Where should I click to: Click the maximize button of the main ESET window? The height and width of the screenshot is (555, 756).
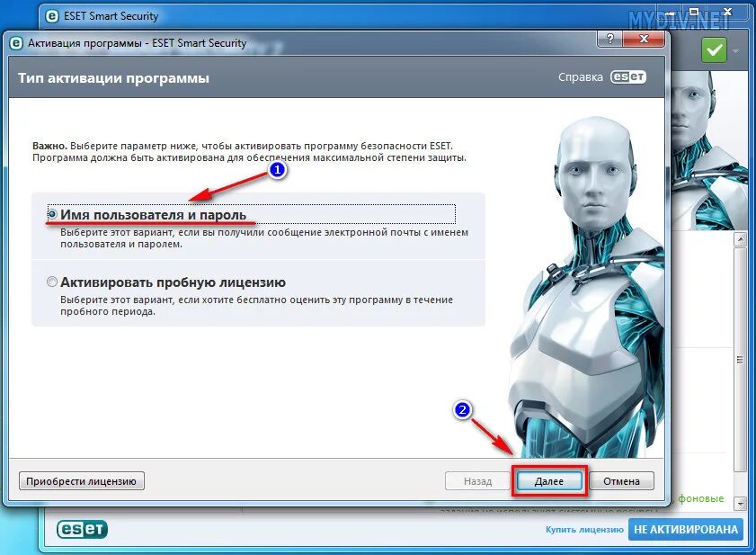[694, 12]
